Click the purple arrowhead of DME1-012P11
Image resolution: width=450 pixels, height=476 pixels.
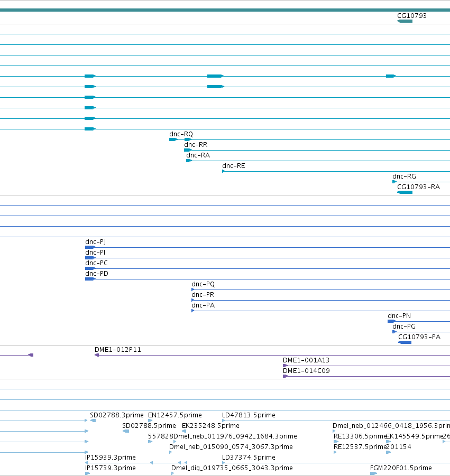pyautogui.click(x=97, y=355)
